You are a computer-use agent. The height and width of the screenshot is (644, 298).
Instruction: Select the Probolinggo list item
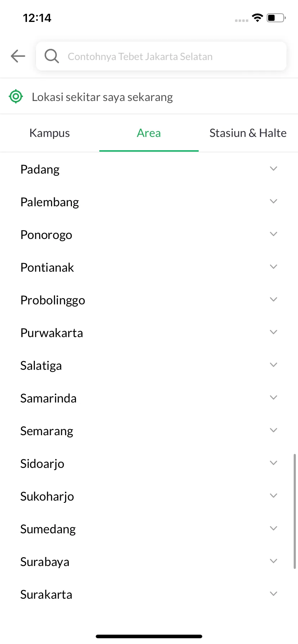coord(149,300)
